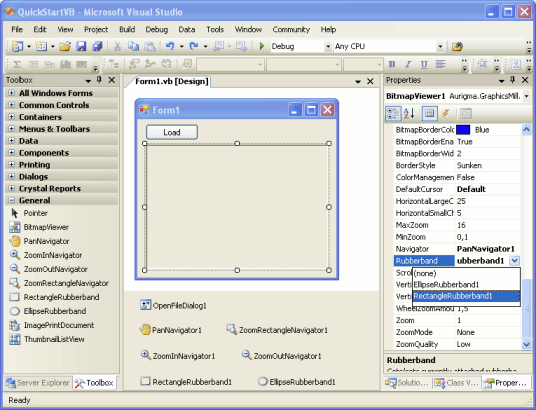Close the Toolbox panel
This screenshot has height=410, width=536.
tap(111, 80)
